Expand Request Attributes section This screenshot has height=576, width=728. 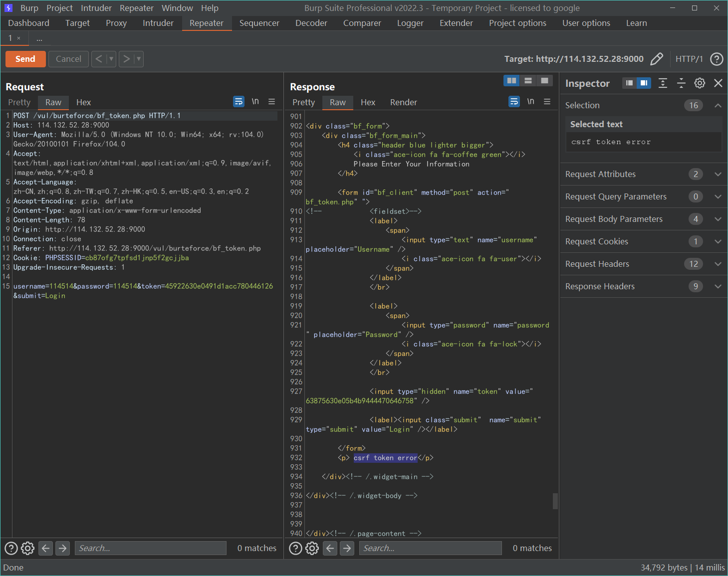click(718, 174)
